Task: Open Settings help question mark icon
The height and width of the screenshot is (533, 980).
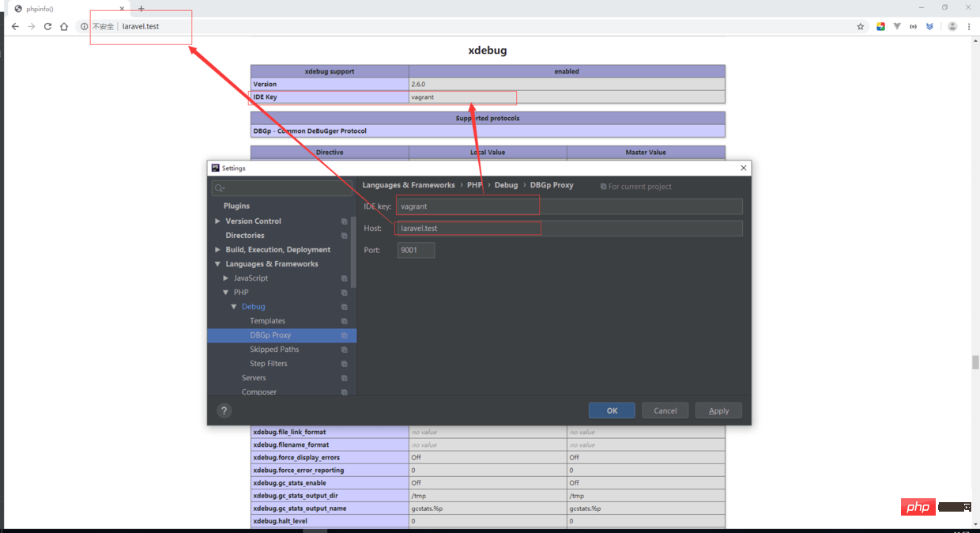Action: (x=224, y=410)
